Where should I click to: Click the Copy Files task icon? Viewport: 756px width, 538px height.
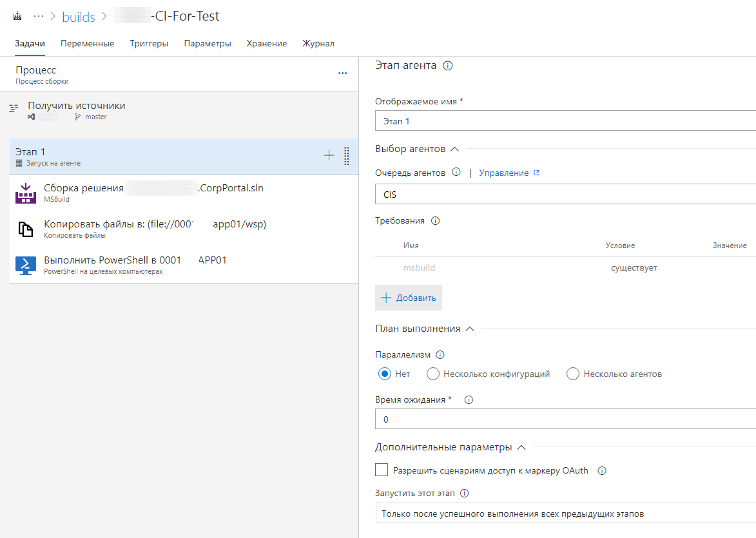pyautogui.click(x=26, y=229)
